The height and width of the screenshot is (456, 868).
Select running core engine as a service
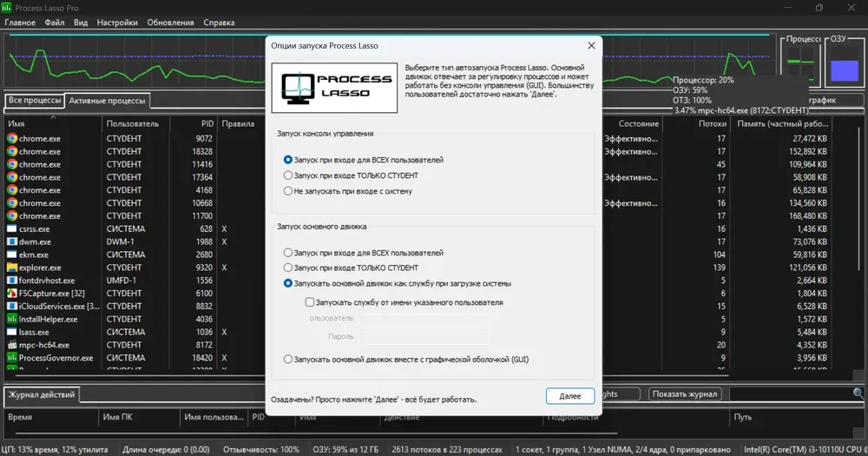coord(397,283)
